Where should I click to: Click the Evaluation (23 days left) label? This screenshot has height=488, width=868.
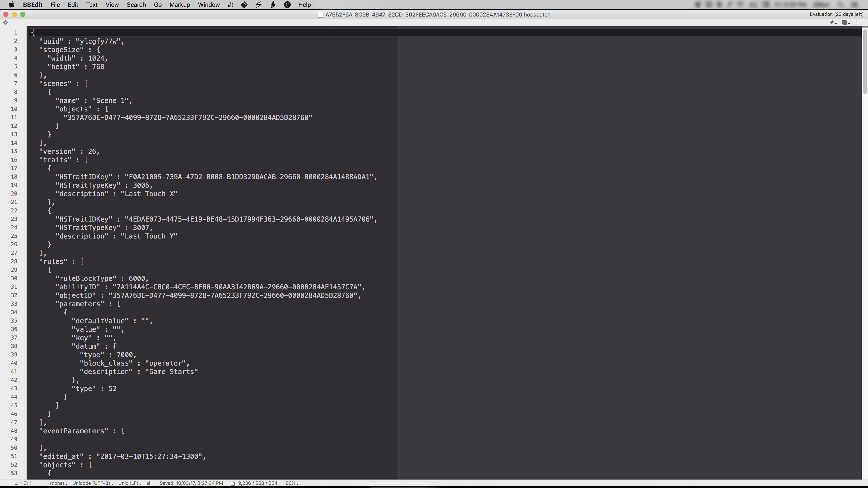click(836, 14)
